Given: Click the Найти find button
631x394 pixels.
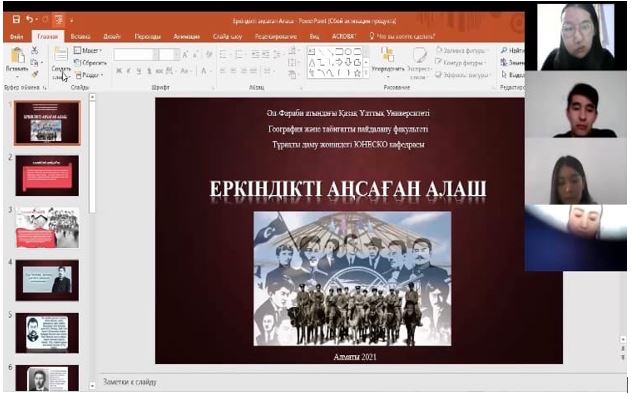Looking at the screenshot, I should [513, 51].
